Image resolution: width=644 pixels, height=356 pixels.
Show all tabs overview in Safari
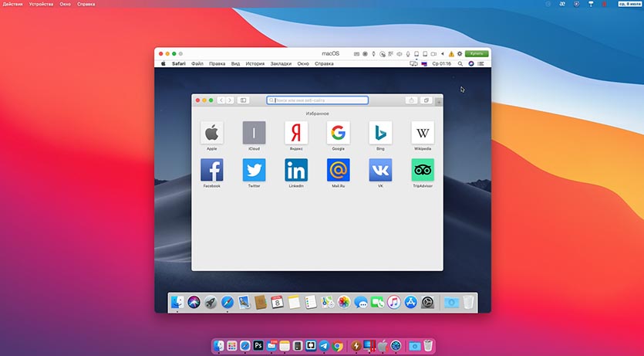coord(427,100)
